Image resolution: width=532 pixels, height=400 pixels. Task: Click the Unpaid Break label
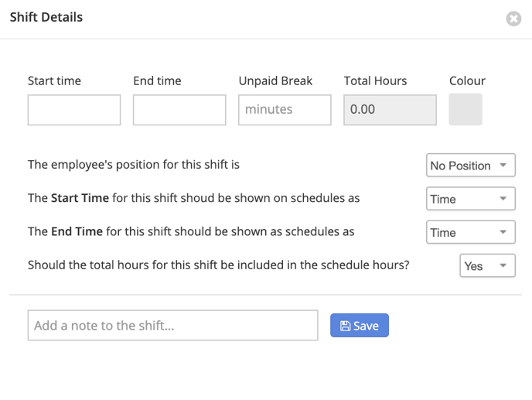coord(275,81)
